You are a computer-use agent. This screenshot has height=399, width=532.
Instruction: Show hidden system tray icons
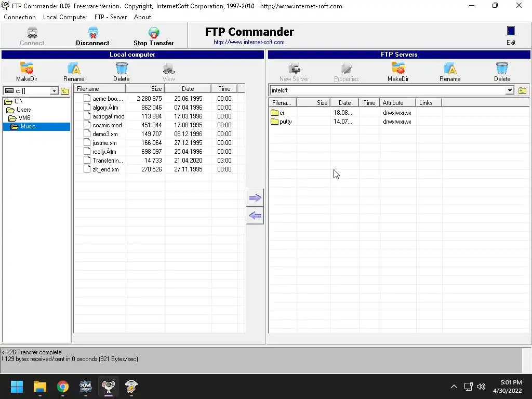(x=454, y=387)
